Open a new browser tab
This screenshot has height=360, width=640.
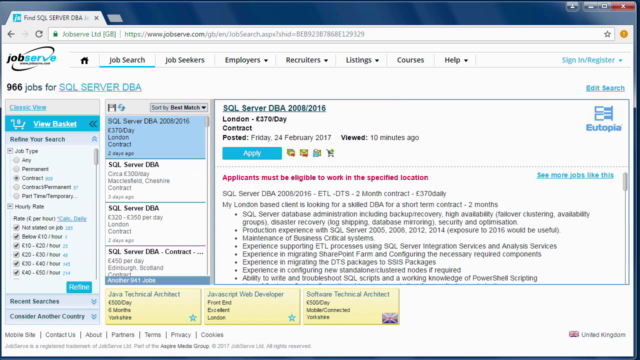(115, 18)
